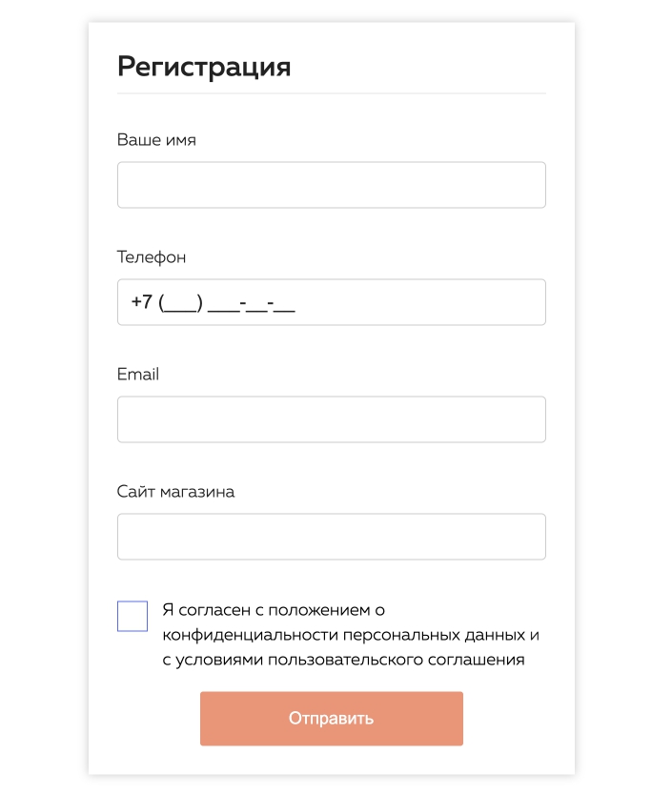The width and height of the screenshot is (672, 795).
Task: Click the "Регистрация" form heading
Action: (205, 66)
